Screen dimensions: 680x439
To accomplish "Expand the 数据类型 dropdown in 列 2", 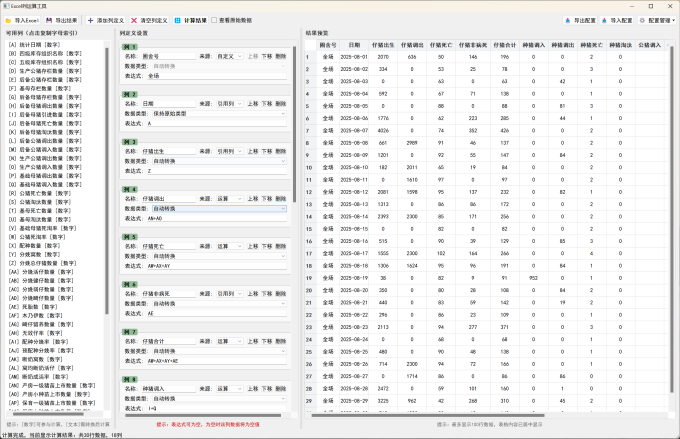I will pos(217,112).
